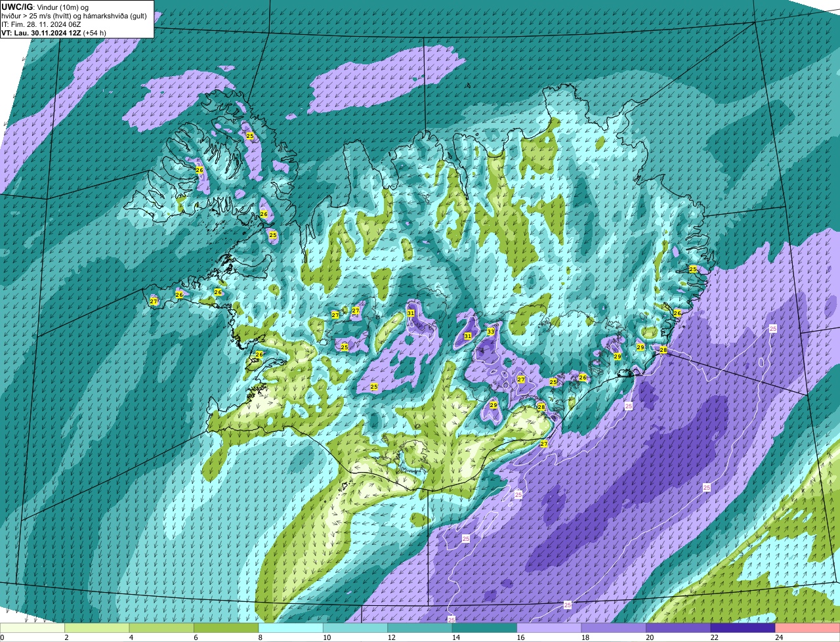The width and height of the screenshot is (840, 642).
Task: Click the legend tick label "0"
Action: coord(2,637)
